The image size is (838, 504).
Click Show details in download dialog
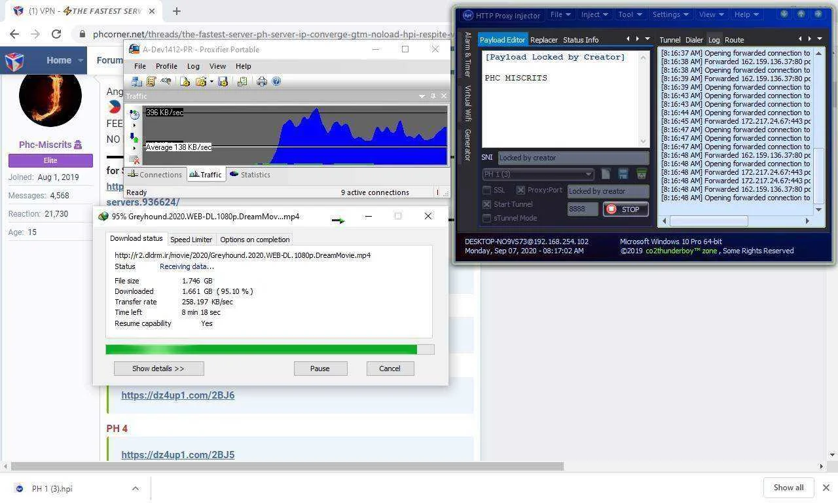tap(158, 369)
